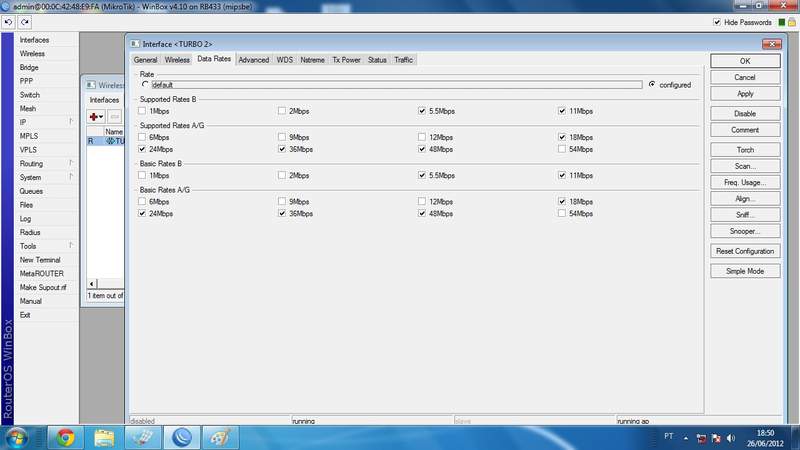Open Bridge in the sidebar menu
Viewport: 800px width, 450px height.
[x=29, y=67]
